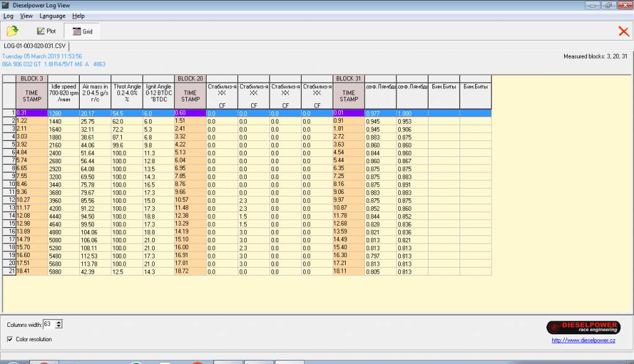The image size is (634, 364).
Task: Select row 21 in the grid
Action: (x=9, y=271)
